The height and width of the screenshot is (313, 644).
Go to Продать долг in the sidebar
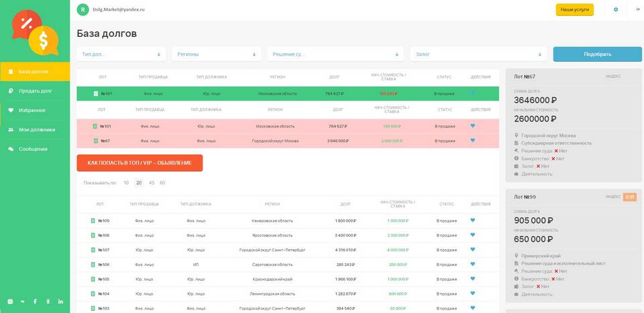pos(36,90)
